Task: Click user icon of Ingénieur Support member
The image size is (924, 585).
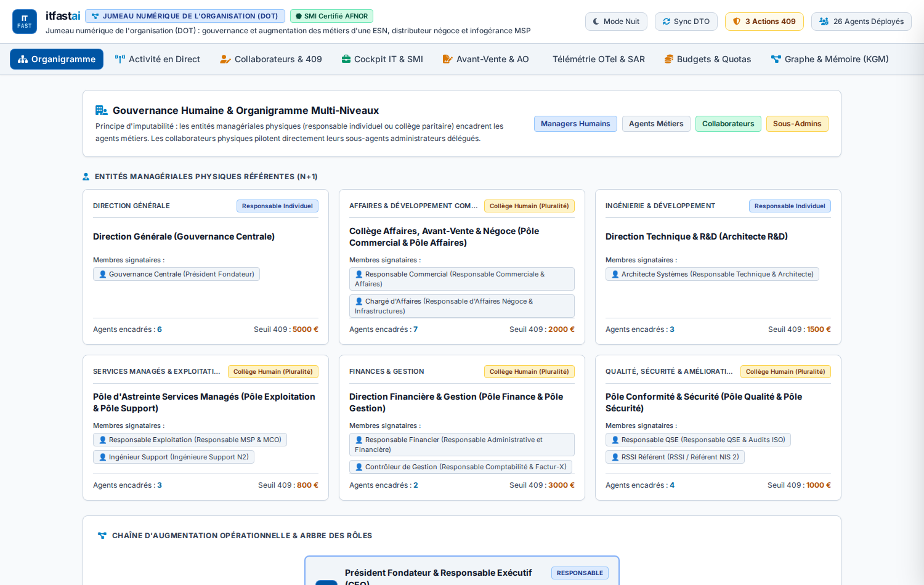Action: [103, 458]
